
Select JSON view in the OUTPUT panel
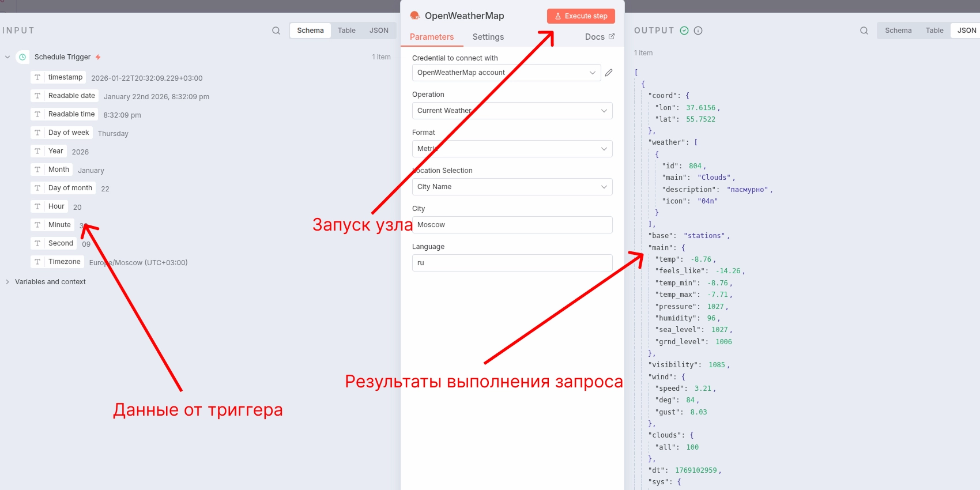coord(967,31)
